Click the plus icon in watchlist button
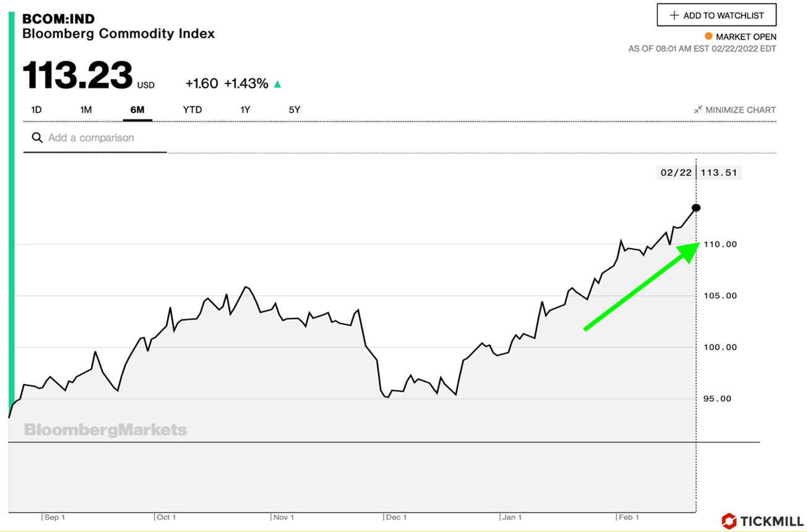This screenshot has height=532, width=807. tap(675, 15)
